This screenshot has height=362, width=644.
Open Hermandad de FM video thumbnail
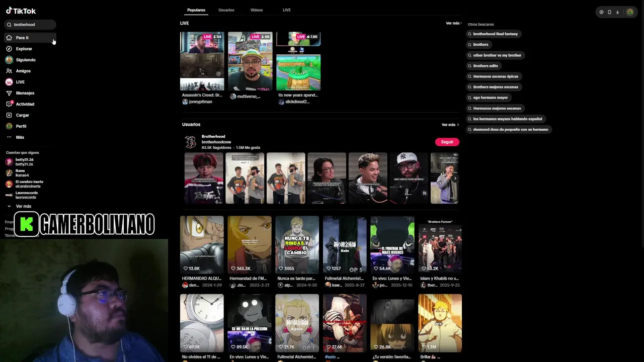(x=250, y=245)
